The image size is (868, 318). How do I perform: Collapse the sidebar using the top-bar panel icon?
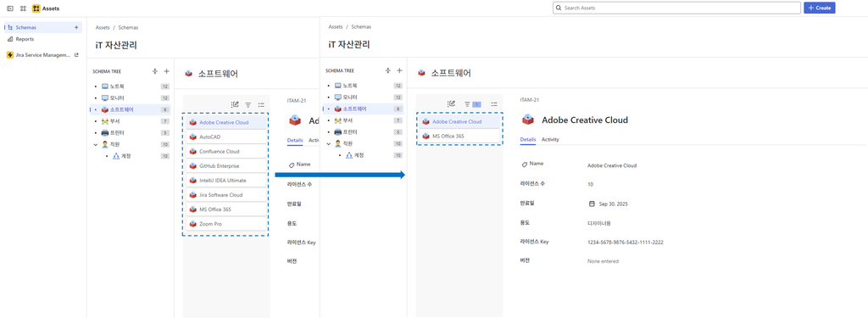tap(10, 8)
